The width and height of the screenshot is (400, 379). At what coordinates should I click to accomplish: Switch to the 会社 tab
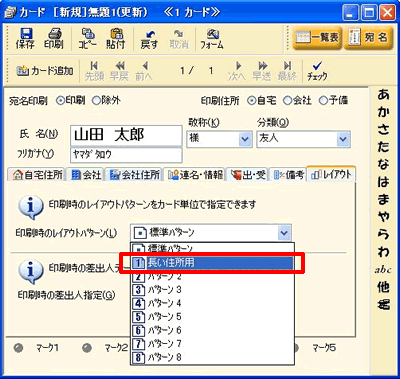point(85,175)
